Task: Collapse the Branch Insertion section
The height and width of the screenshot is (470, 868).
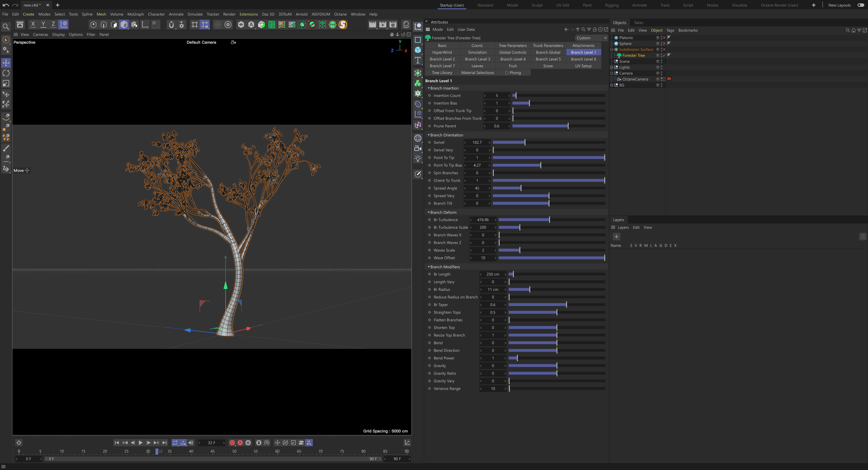Action: 429,88
